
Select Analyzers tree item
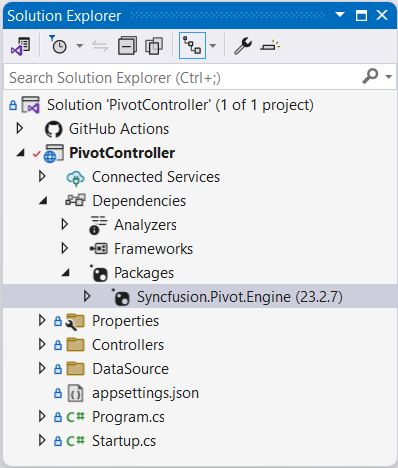pos(145,225)
